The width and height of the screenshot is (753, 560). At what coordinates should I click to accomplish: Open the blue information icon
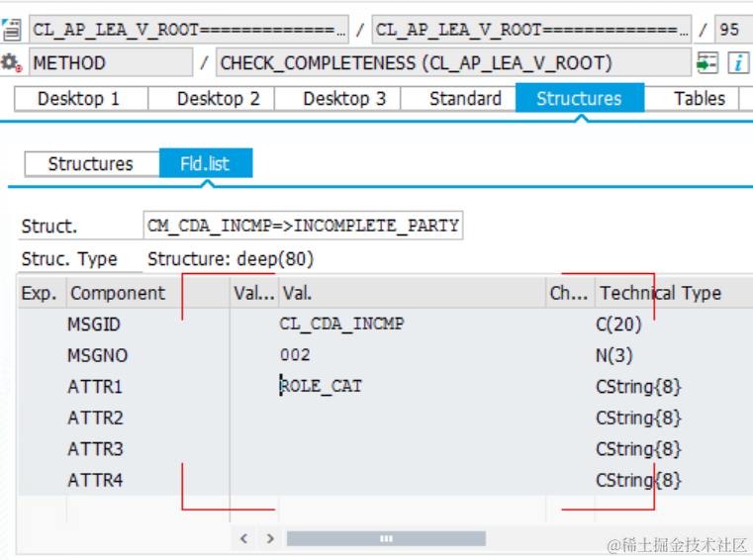(x=738, y=63)
